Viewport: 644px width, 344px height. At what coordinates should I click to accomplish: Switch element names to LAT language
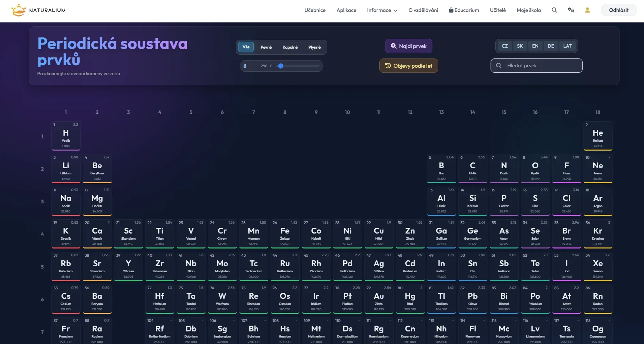click(567, 46)
